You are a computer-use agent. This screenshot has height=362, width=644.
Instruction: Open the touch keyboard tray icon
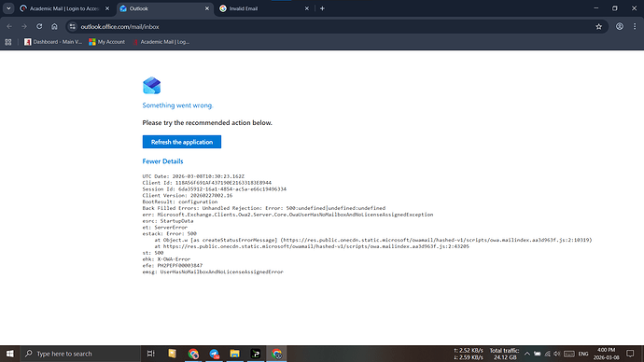pos(568,354)
